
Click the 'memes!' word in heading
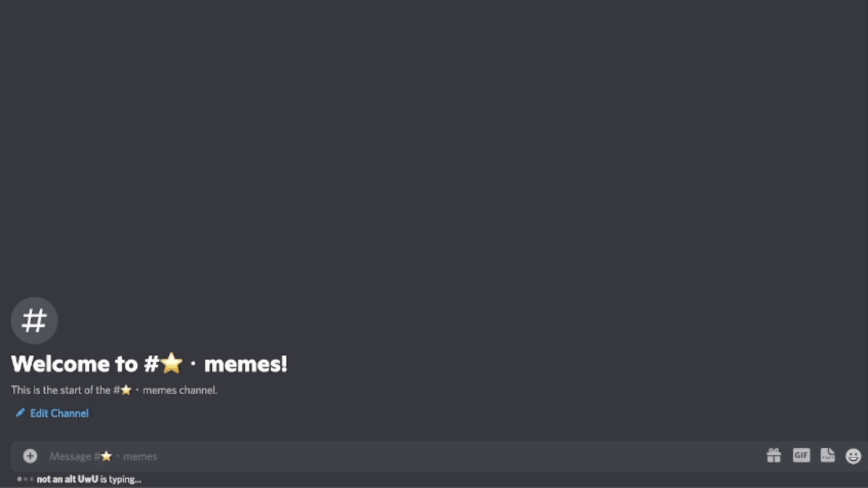(x=245, y=363)
